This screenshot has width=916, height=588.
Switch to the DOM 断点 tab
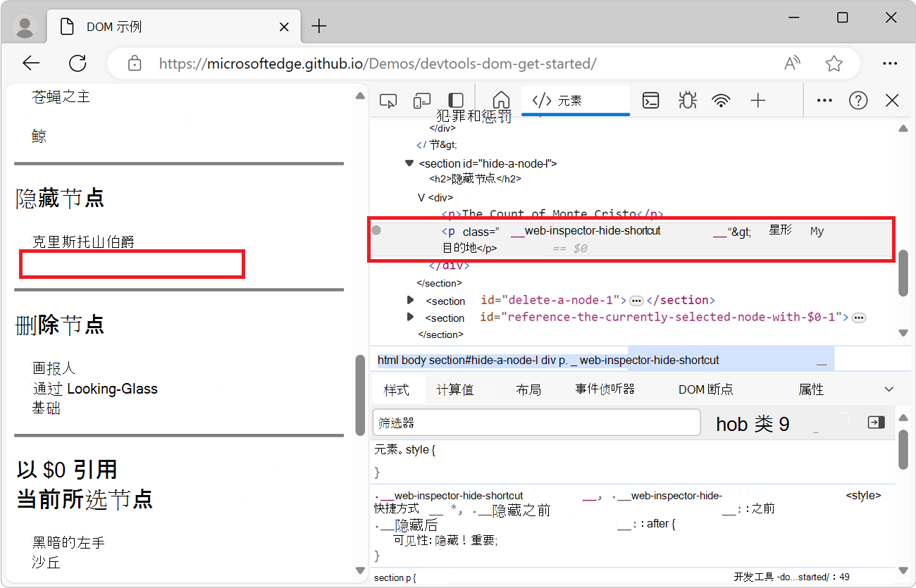pos(705,389)
